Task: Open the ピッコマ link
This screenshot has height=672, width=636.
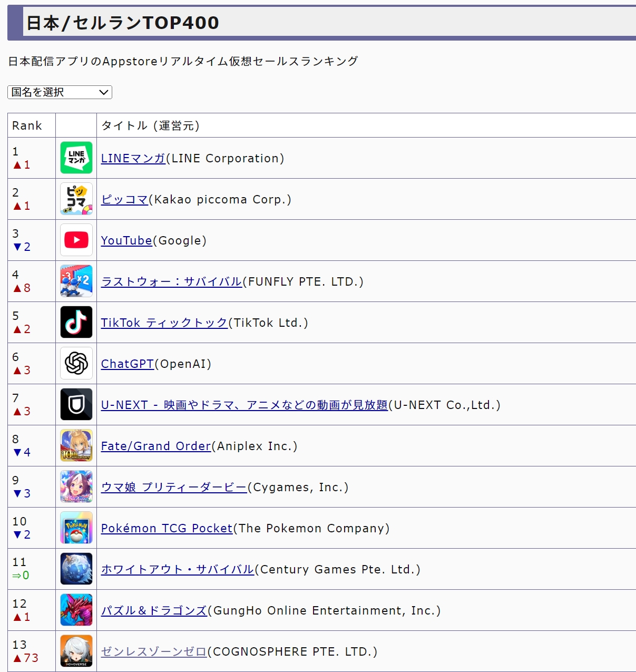Action: [x=125, y=199]
